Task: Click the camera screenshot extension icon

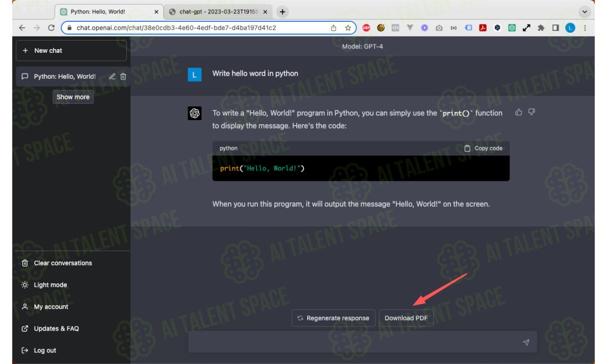Action: click(x=439, y=28)
